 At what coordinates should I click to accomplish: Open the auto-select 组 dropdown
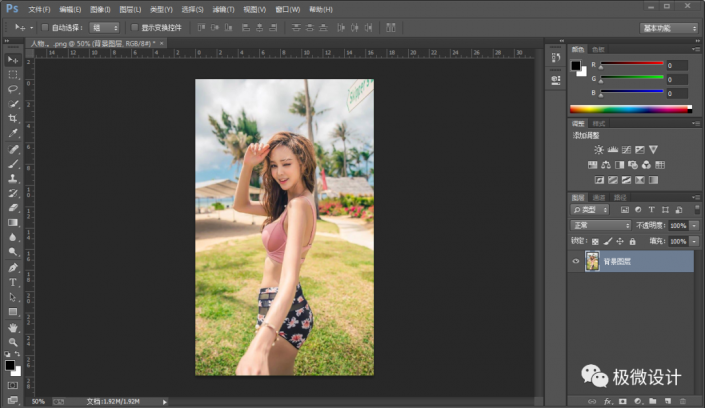click(104, 28)
